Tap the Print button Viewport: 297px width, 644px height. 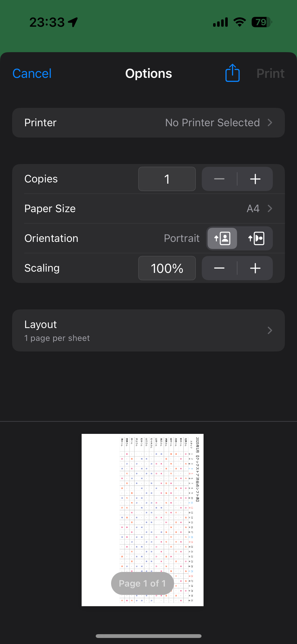(x=270, y=74)
